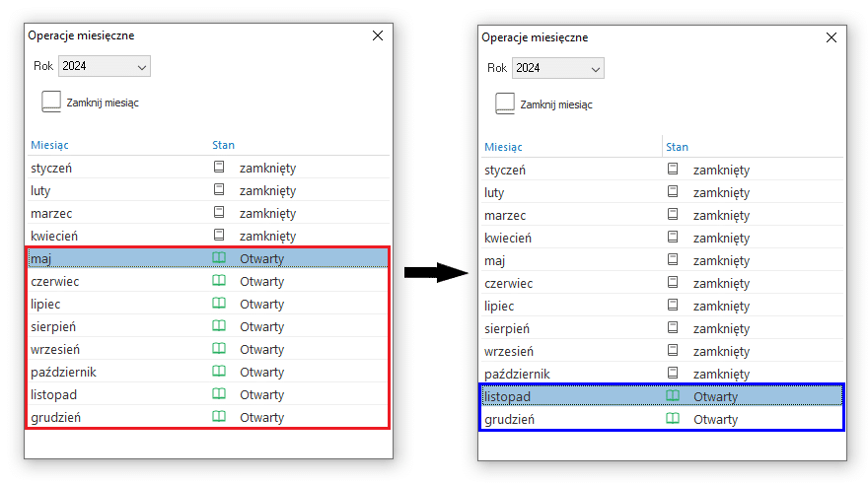Image resolution: width=868 pixels, height=483 pixels.
Task: Click closed book icon for październik, right window
Action: point(673,373)
